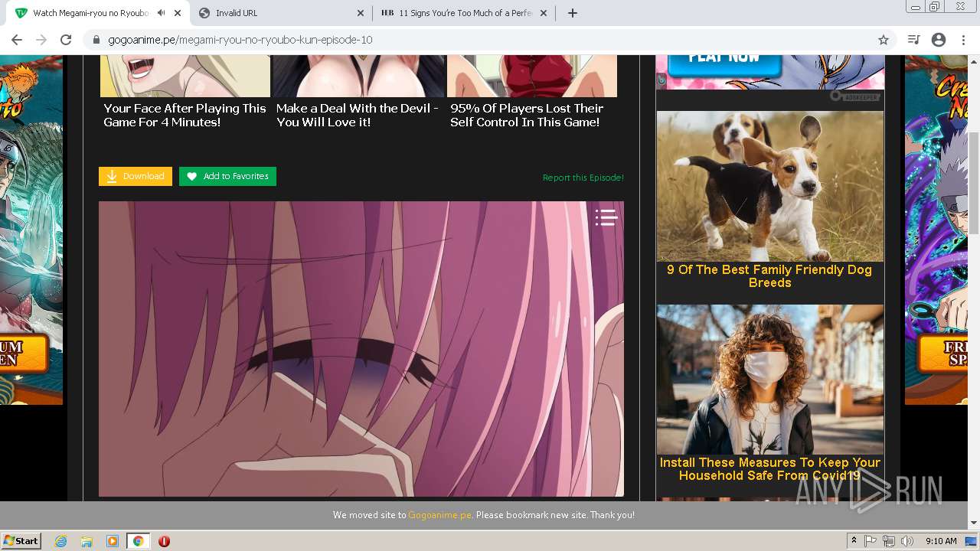Open the clock showing 9:10 AM
The height and width of the screenshot is (551, 980).
941,541
